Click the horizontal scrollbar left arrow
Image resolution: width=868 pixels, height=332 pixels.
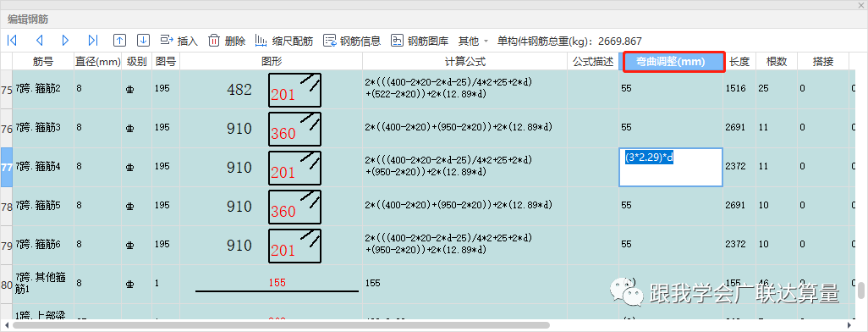click(x=6, y=325)
